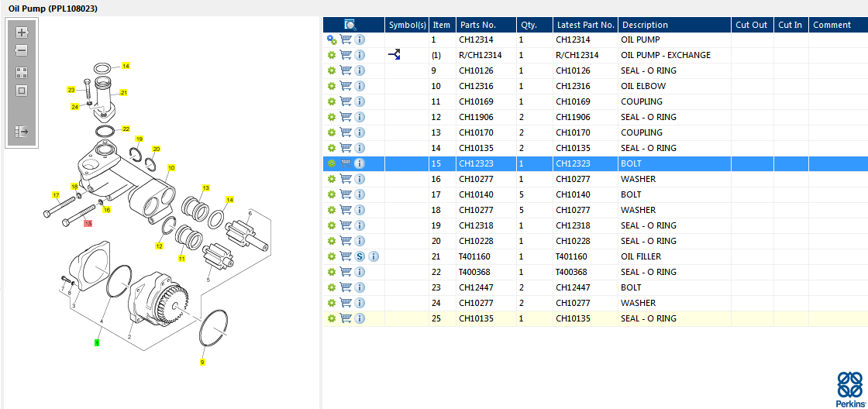Sort by the Qty. column header

pos(535,25)
